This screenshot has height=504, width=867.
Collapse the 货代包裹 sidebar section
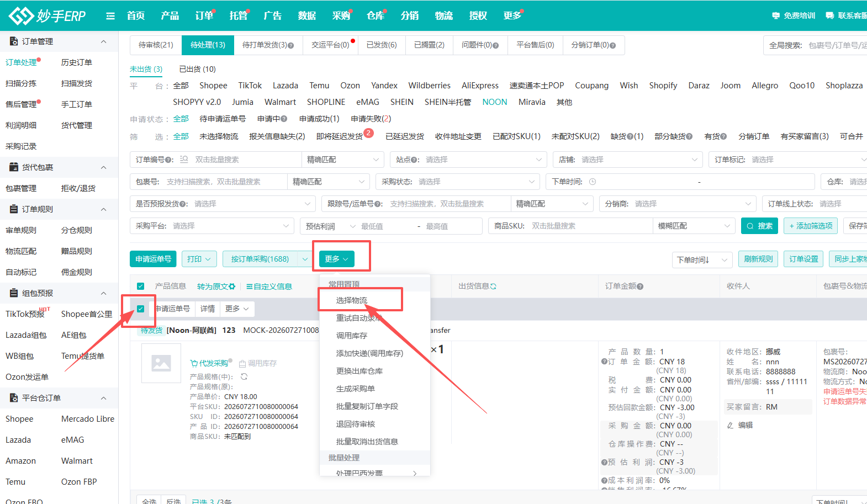click(x=103, y=167)
